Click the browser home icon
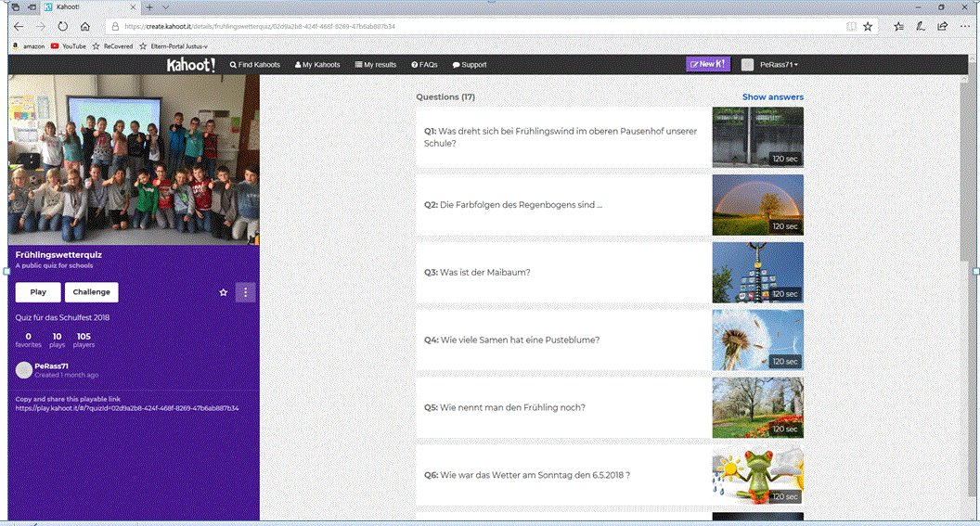 pos(85,27)
